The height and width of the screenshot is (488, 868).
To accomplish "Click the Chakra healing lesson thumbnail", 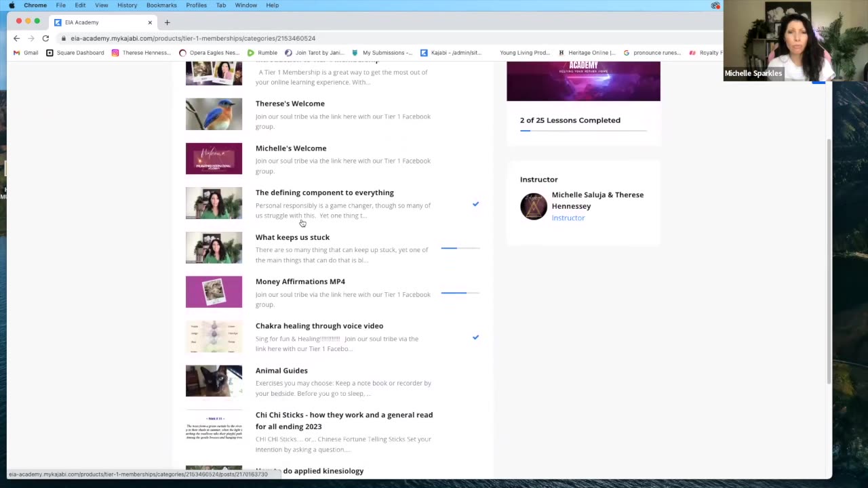I will (214, 337).
